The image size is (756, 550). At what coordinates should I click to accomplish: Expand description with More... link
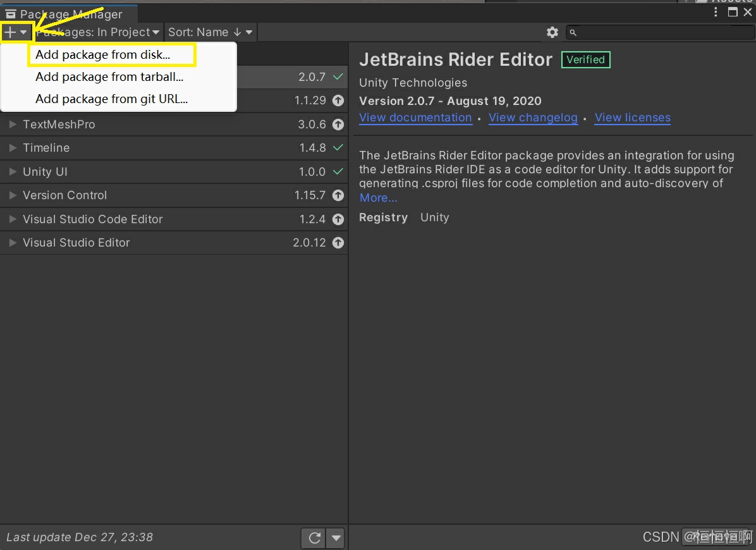[379, 198]
